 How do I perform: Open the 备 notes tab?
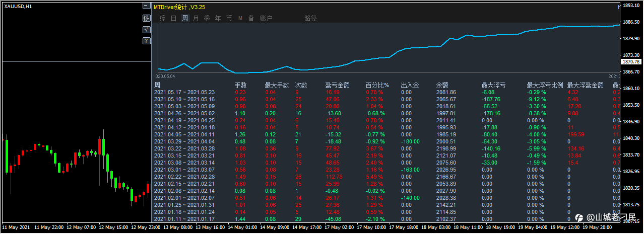coord(251,18)
